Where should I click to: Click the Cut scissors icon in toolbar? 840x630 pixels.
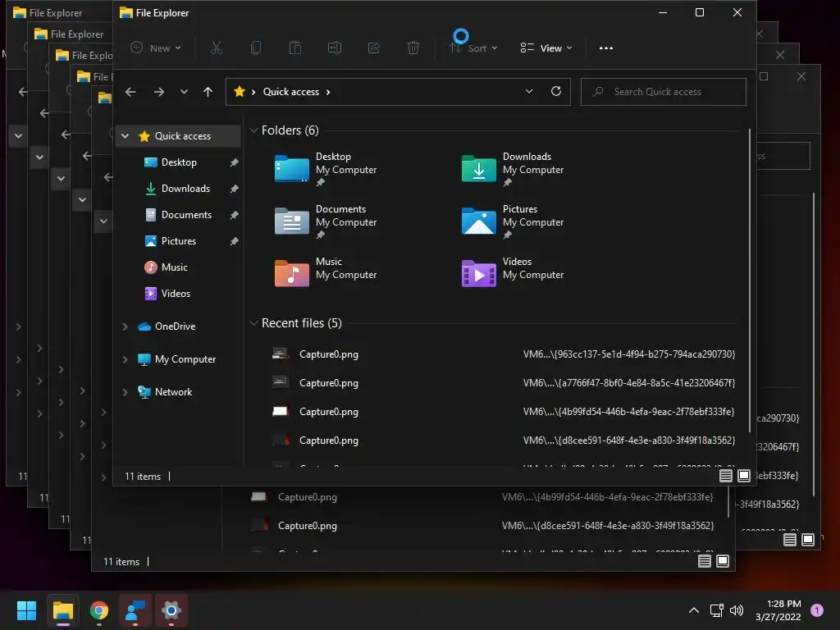coord(217,48)
